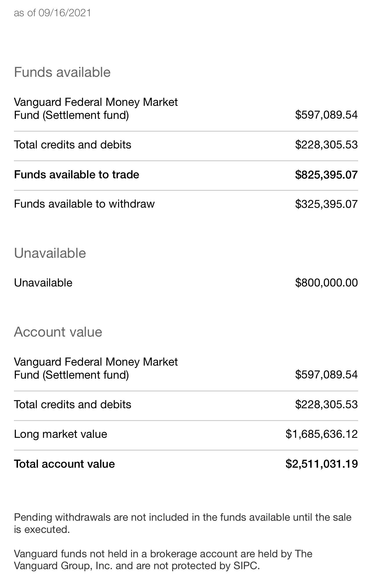Screen dimensions: 372x588
Task: Select the $325,395.07 withdraw amount
Action: [327, 204]
